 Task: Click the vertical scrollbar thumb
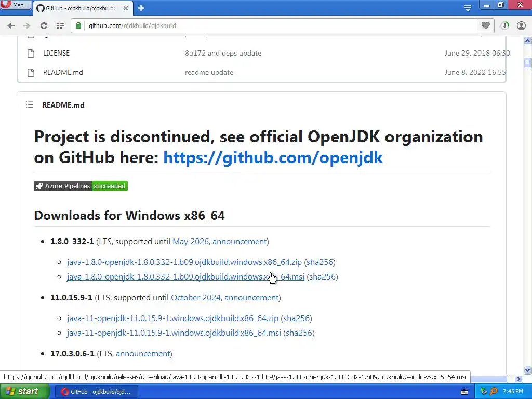click(x=528, y=63)
